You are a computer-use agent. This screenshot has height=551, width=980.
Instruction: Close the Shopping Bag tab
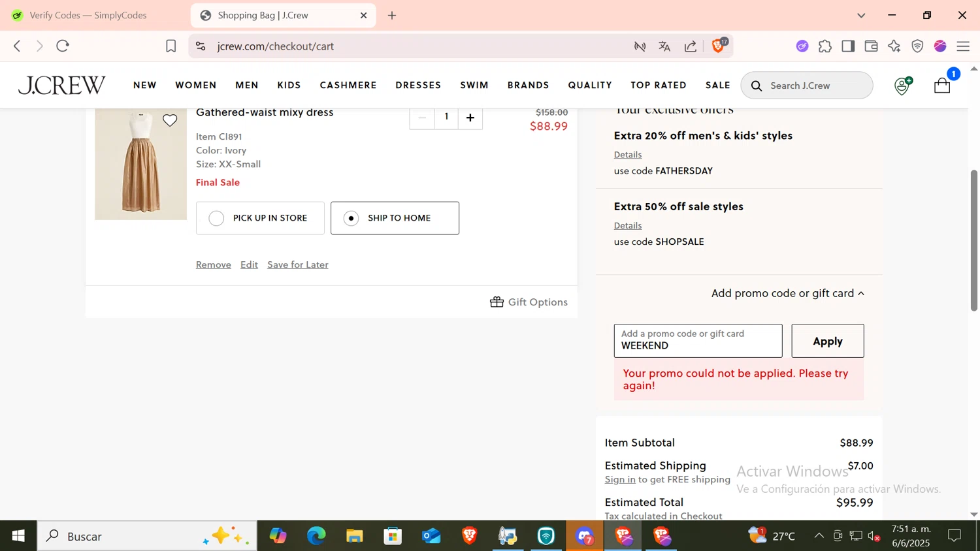[x=364, y=15]
